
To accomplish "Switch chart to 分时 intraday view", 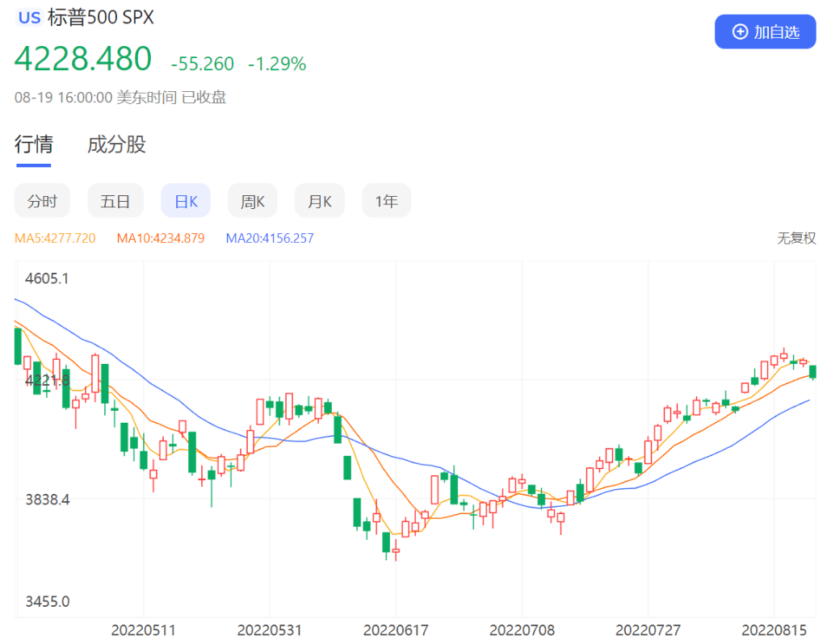I will [42, 200].
